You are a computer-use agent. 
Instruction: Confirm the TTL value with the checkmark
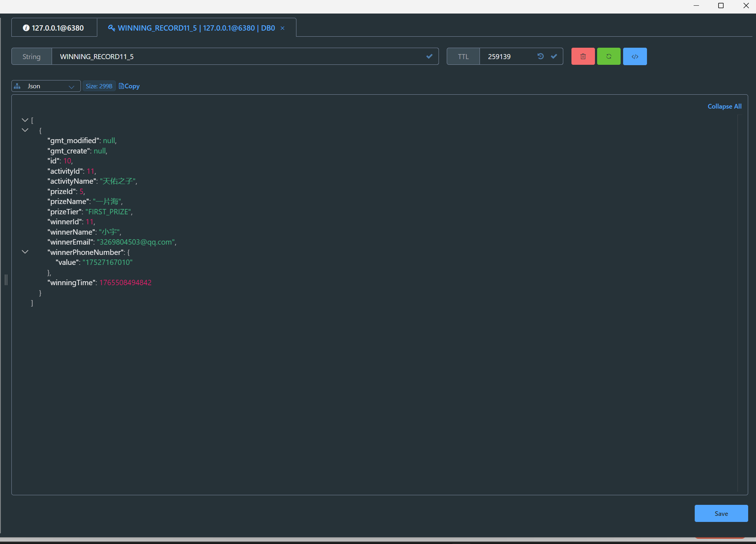pyautogui.click(x=554, y=56)
